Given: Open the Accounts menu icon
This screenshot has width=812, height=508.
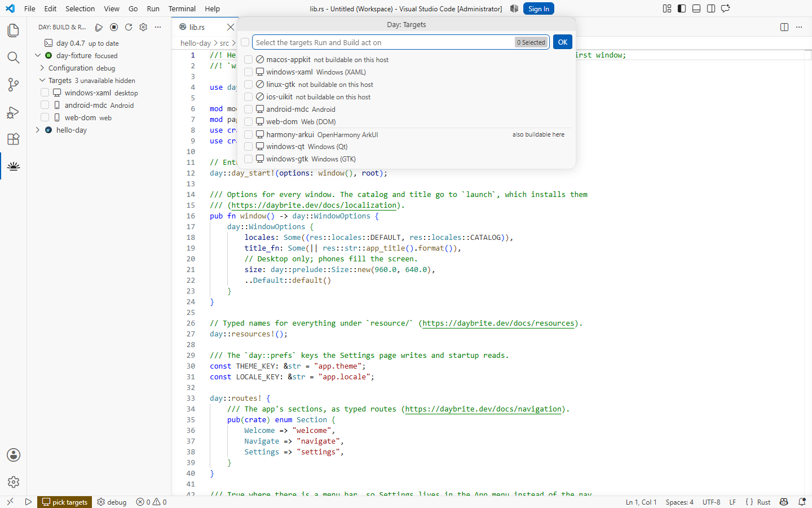Looking at the screenshot, I should point(14,455).
